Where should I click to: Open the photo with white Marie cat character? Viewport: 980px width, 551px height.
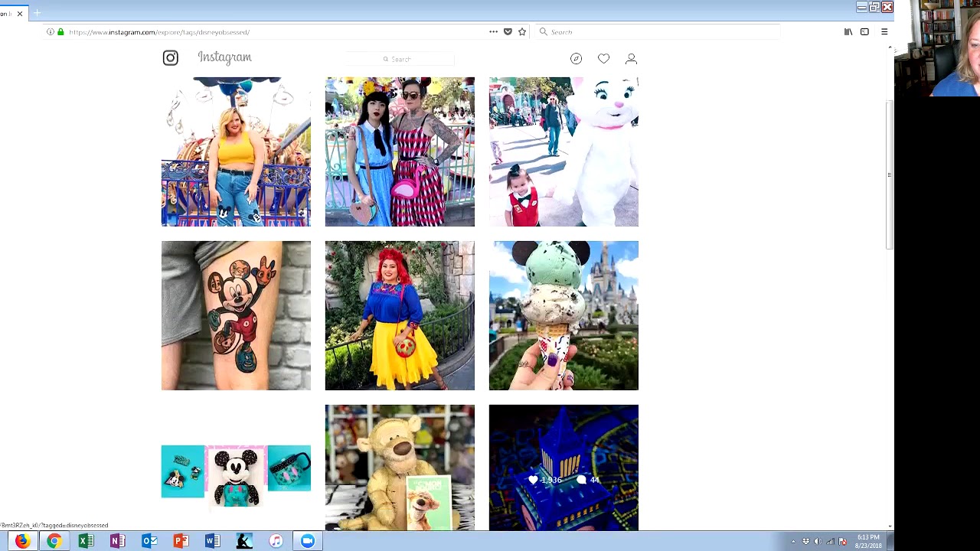tap(563, 152)
